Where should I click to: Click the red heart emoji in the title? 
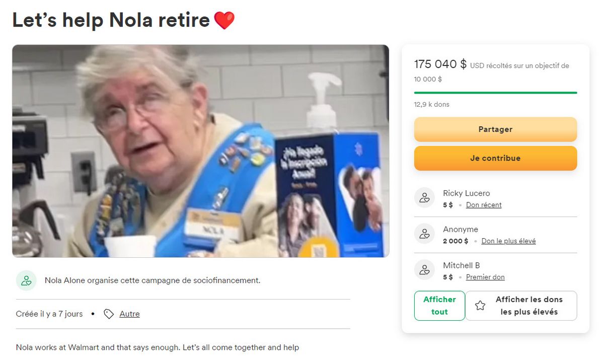(224, 21)
